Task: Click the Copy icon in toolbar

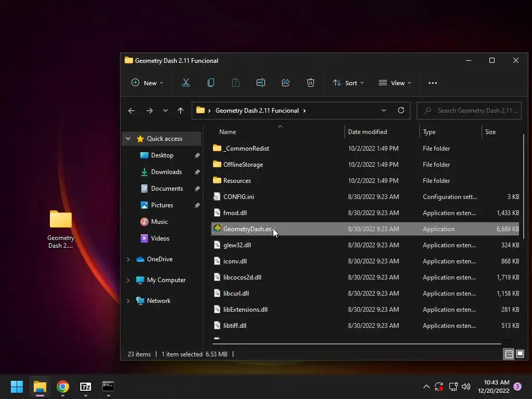Action: [211, 83]
